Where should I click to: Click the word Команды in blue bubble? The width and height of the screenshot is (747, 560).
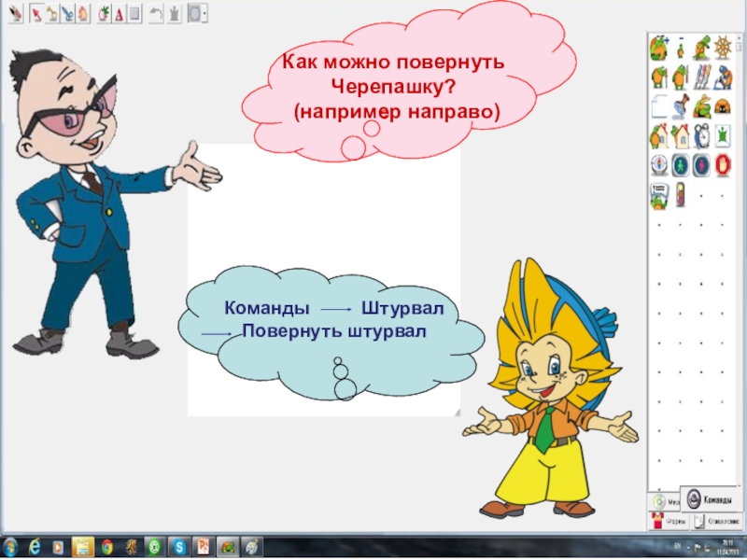point(267,308)
